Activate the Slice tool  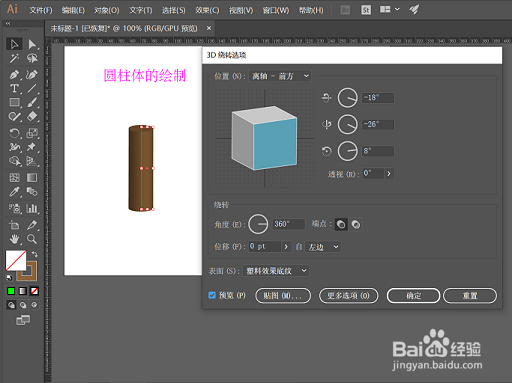tap(32, 225)
